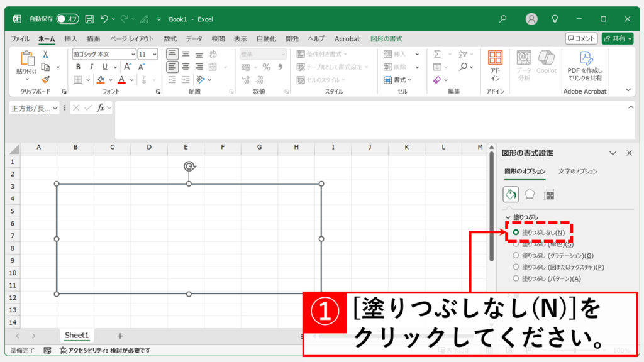Click the font color red A swatch
Screen dimensions: 644x362
pyautogui.click(x=121, y=80)
